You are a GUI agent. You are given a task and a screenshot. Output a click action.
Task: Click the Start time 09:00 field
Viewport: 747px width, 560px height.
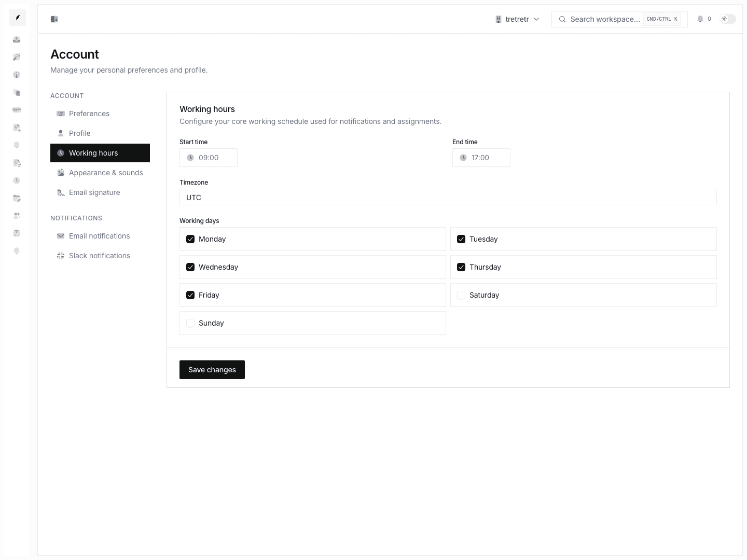click(209, 158)
